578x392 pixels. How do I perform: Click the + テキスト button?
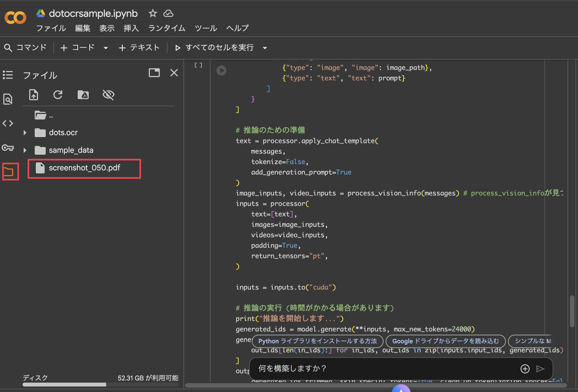pos(139,48)
